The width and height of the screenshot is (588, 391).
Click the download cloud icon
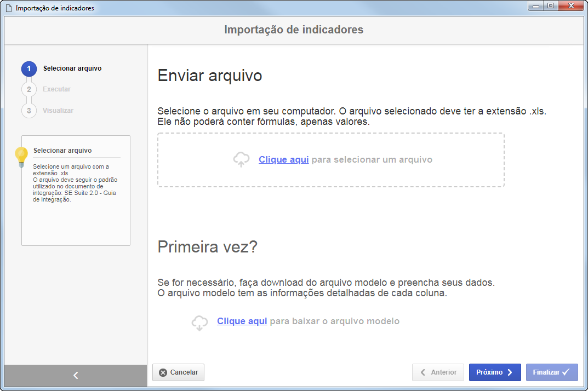pyautogui.click(x=199, y=323)
